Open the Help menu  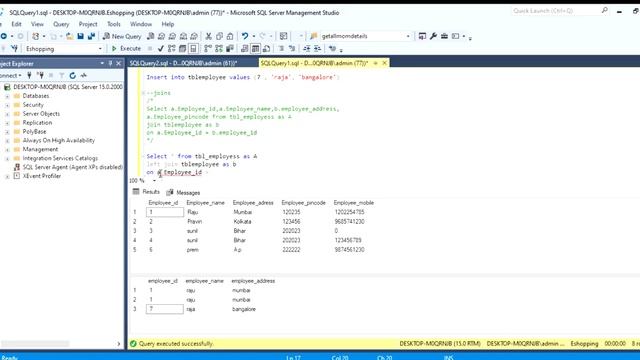168,24
